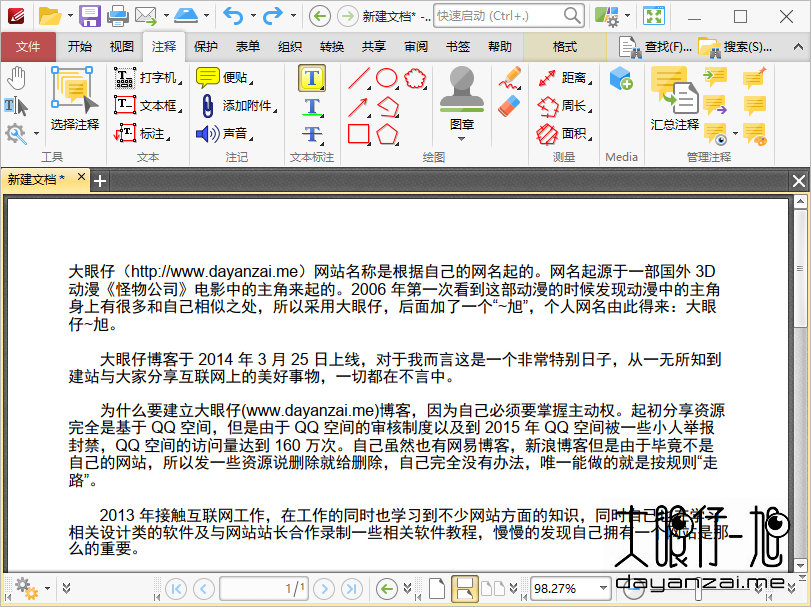This screenshot has height=607, width=811.
Task: Switch to the 格式 ribbon tab
Action: pos(565,47)
